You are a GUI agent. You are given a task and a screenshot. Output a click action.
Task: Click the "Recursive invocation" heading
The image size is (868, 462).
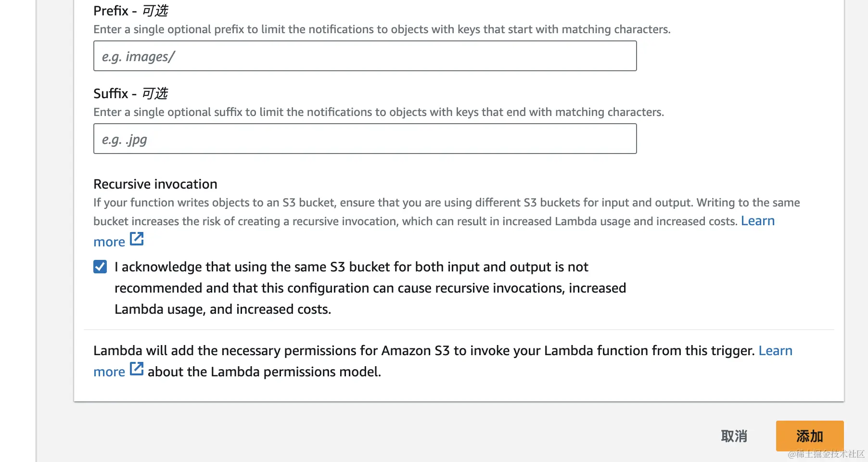(155, 184)
